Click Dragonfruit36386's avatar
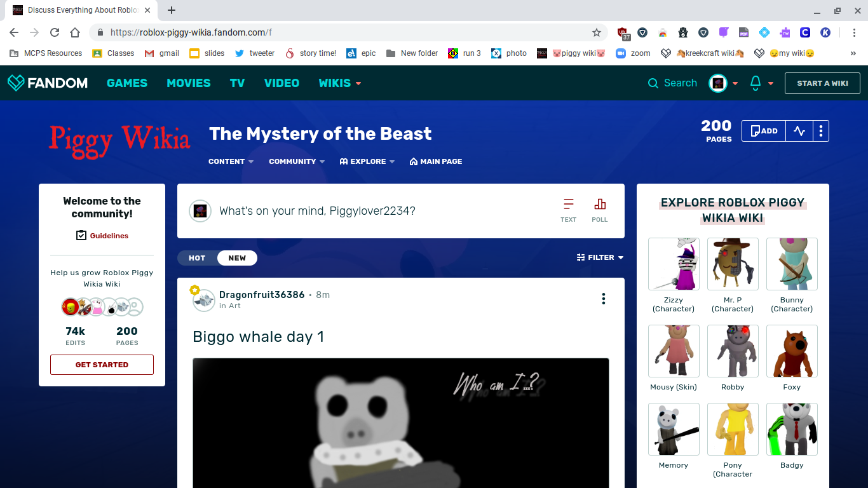 point(203,299)
